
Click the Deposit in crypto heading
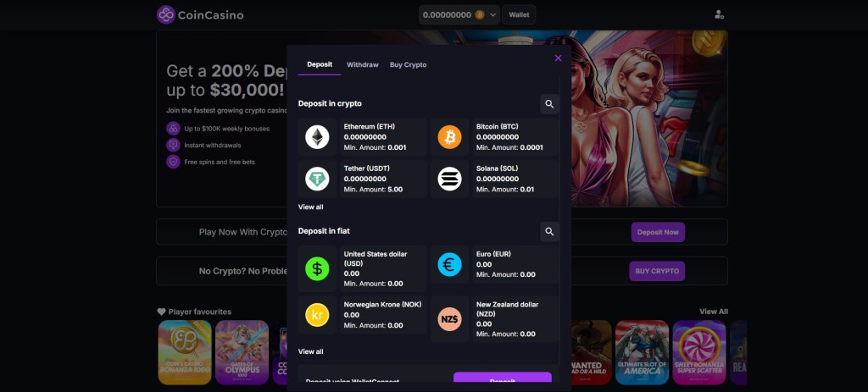point(330,104)
